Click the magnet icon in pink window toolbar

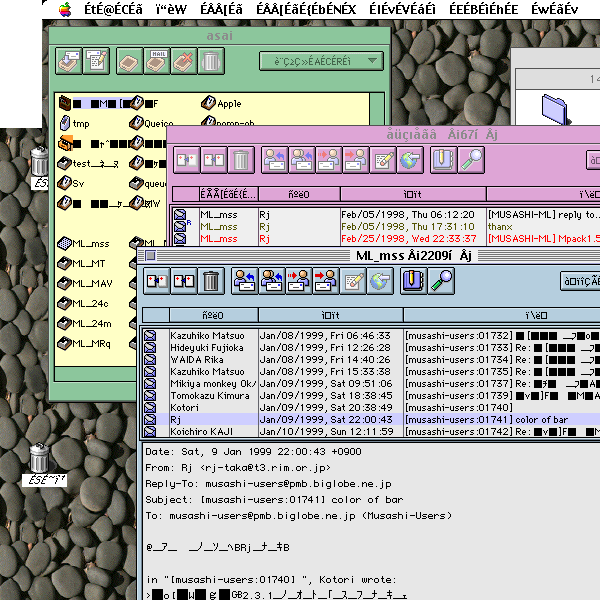click(x=443, y=159)
